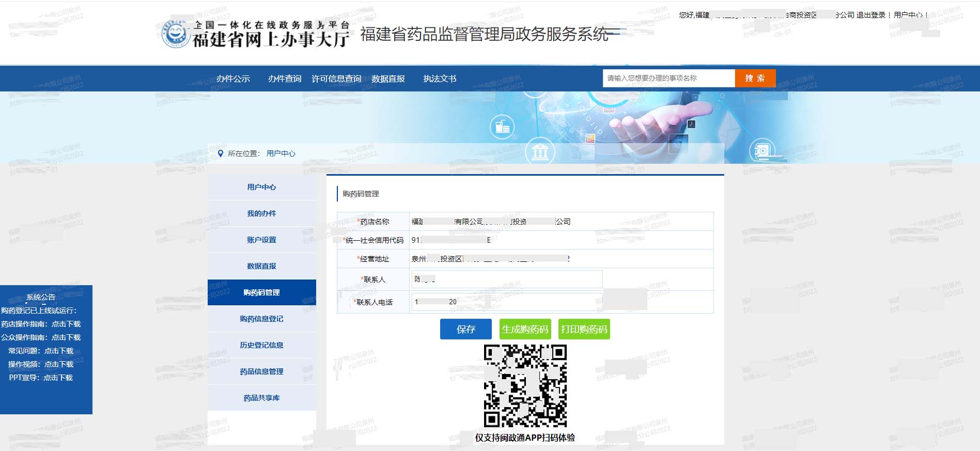Image resolution: width=980 pixels, height=451 pixels.
Task: Select 药品共享库 in the left sidebar
Action: click(x=261, y=398)
